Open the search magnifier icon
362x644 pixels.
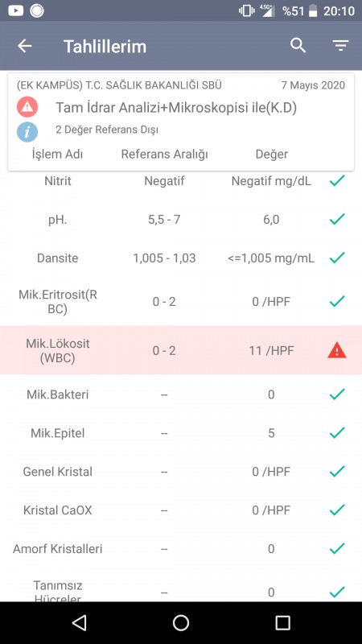coord(298,46)
